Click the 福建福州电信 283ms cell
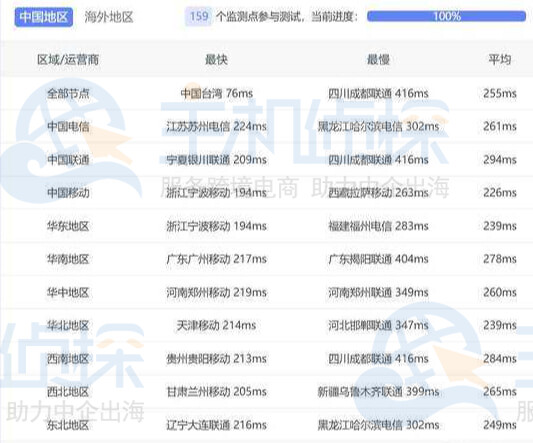533x443 pixels. [x=378, y=226]
